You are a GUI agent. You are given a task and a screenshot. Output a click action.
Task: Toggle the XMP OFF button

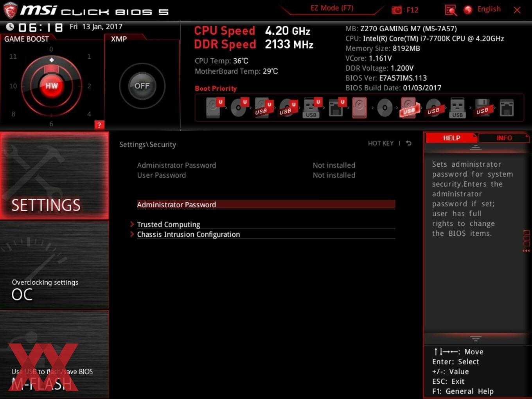(142, 86)
